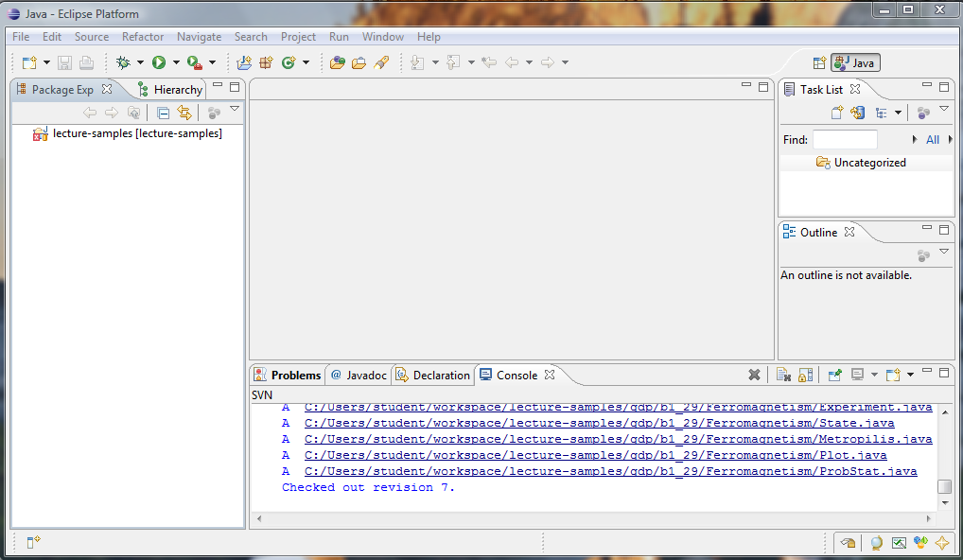Create a New Java Project from the toolbar
This screenshot has height=560, width=963.
[244, 62]
